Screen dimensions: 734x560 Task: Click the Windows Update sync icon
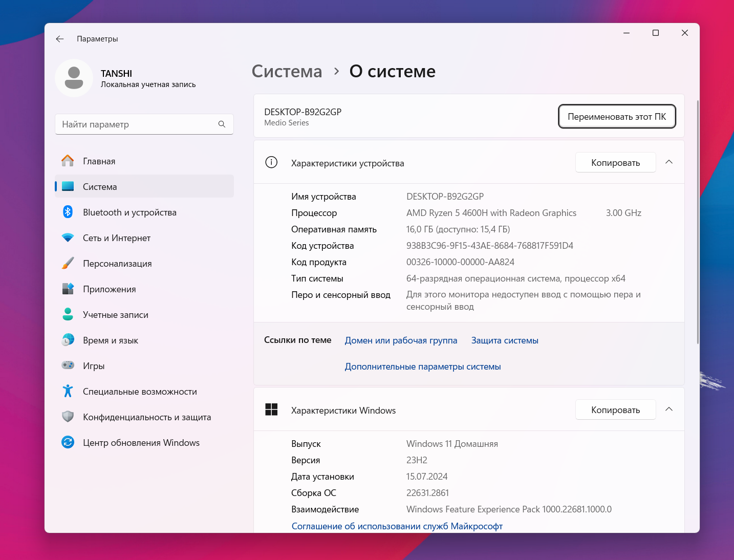(68, 442)
